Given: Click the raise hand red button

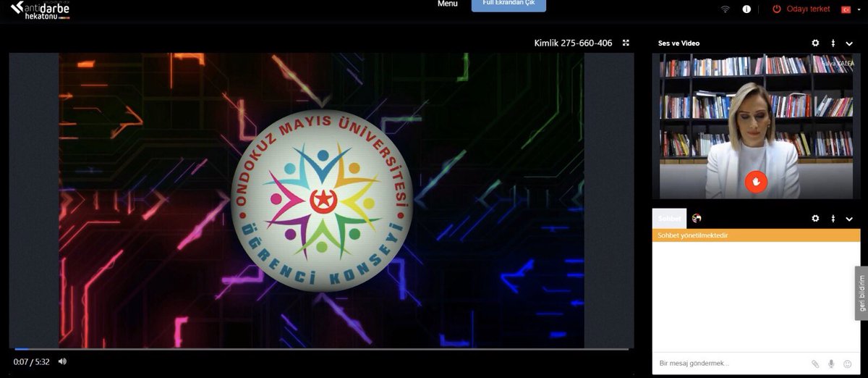Looking at the screenshot, I should 756,182.
